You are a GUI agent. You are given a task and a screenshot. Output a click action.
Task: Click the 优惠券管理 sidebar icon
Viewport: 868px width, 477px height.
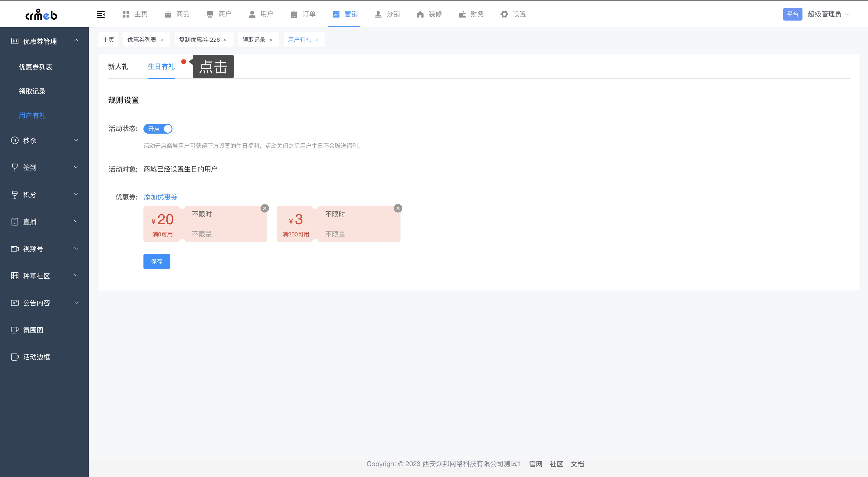click(15, 41)
